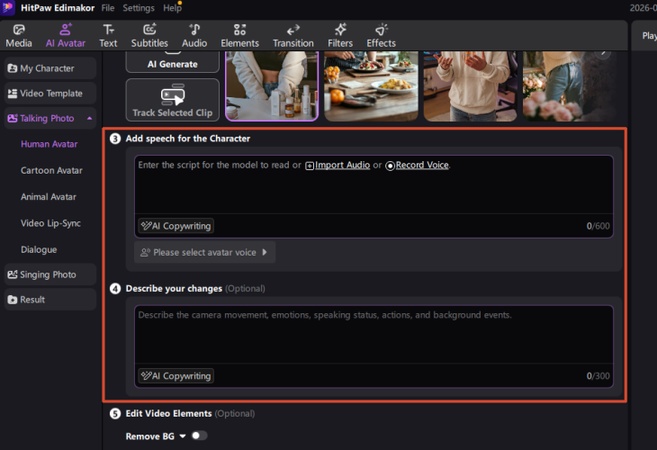Toggle the Remove BG switch
This screenshot has height=450, width=657.
(199, 436)
